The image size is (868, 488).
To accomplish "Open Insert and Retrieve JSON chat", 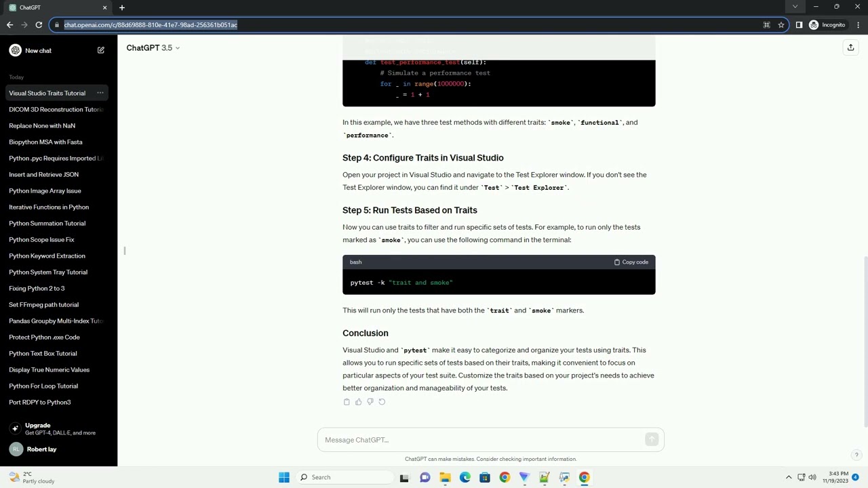I will coord(56,174).
